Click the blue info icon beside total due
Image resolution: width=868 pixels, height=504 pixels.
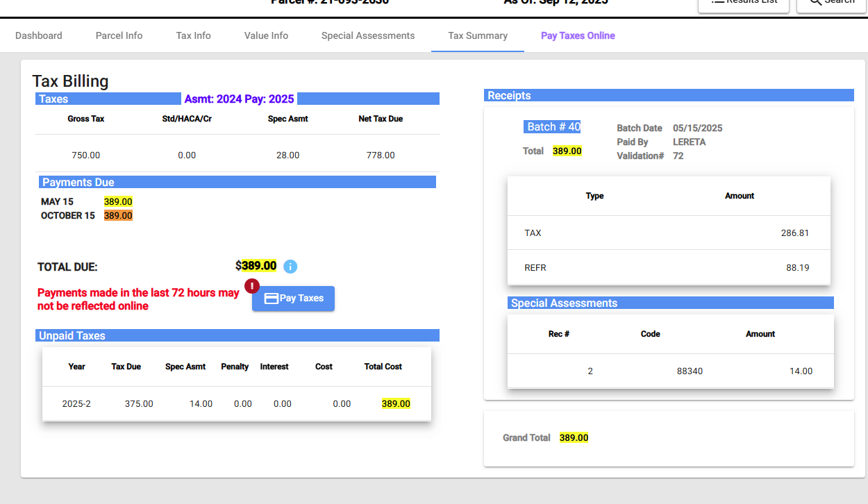290,267
